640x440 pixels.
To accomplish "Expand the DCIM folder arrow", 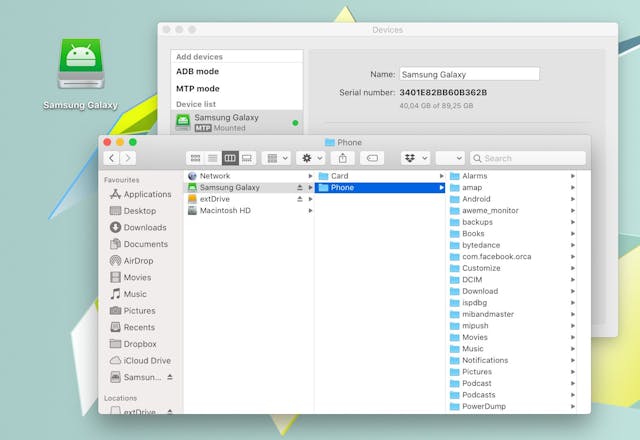I will click(x=573, y=280).
